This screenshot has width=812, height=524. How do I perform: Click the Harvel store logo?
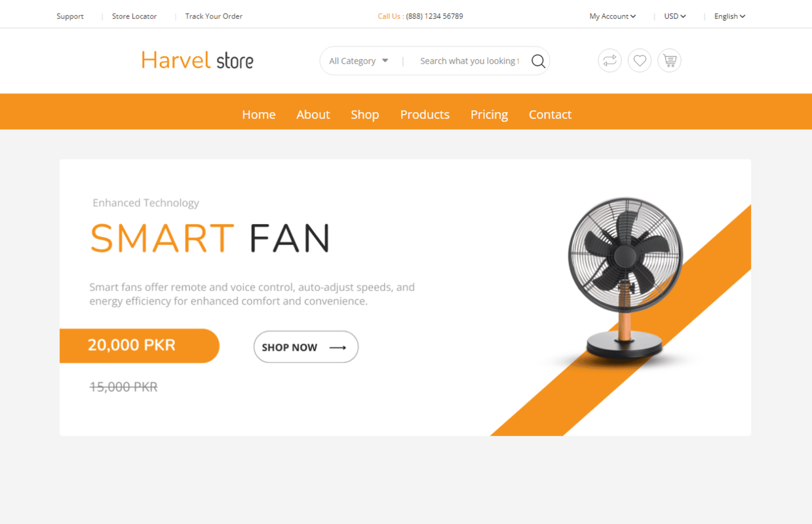197,60
